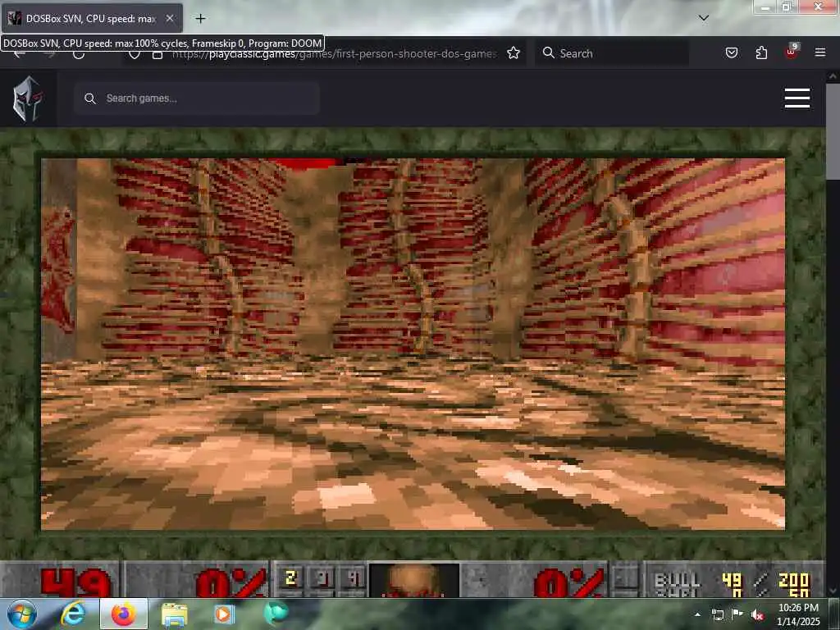Click the muted volume tray icon

pyautogui.click(x=757, y=614)
